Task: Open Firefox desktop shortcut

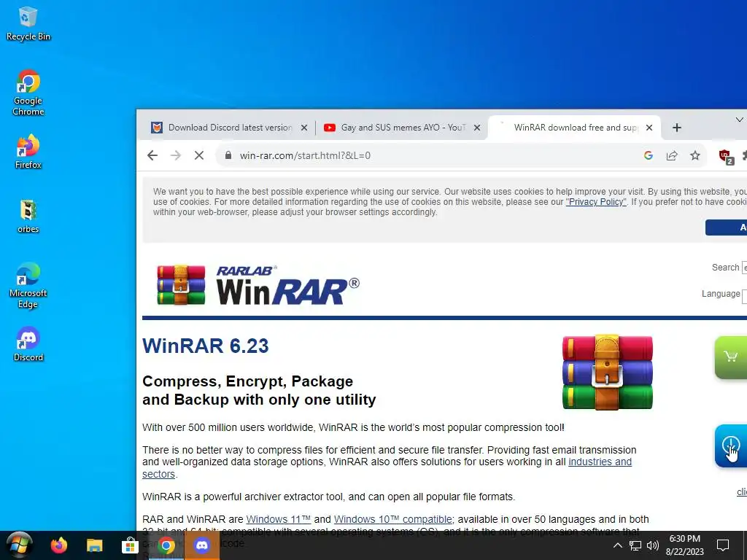Action: tap(28, 152)
